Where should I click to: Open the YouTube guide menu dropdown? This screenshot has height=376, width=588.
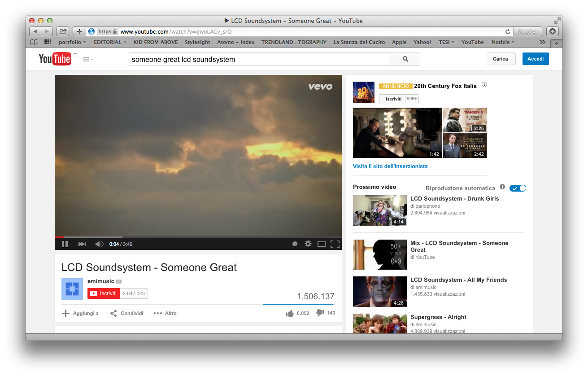pos(88,59)
